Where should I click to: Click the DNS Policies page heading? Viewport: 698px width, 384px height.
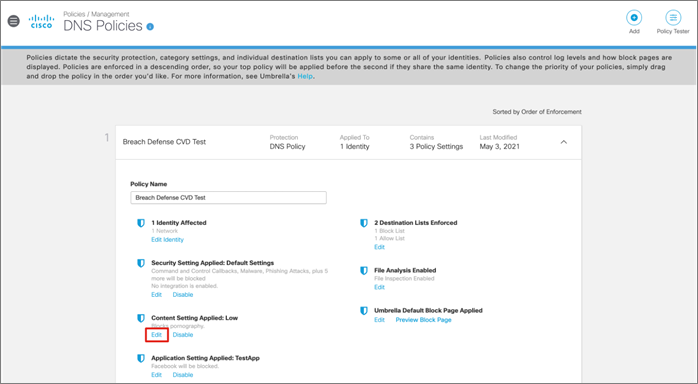[103, 26]
